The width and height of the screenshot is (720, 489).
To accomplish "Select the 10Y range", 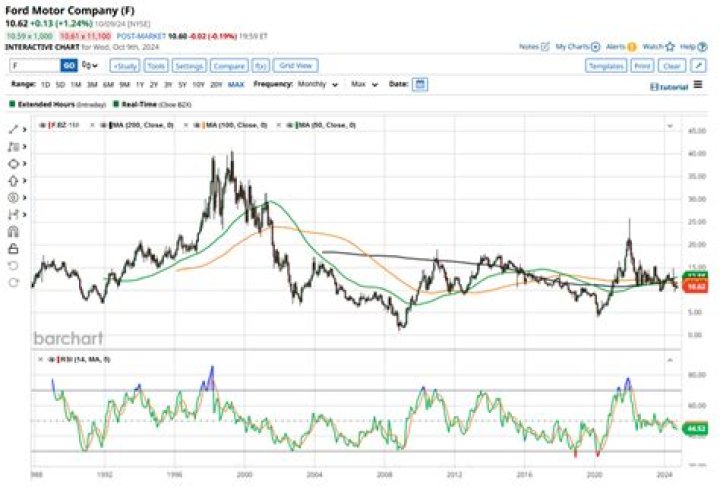I will point(198,85).
